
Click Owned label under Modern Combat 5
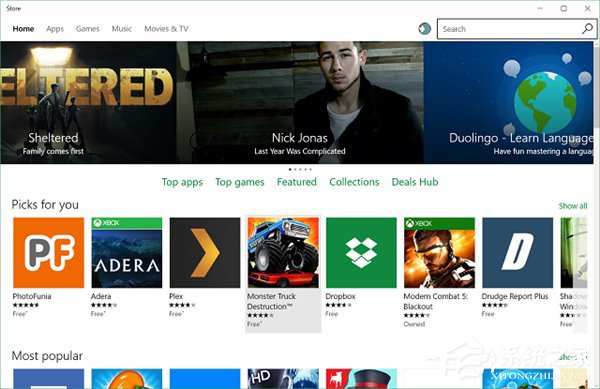pos(414,324)
